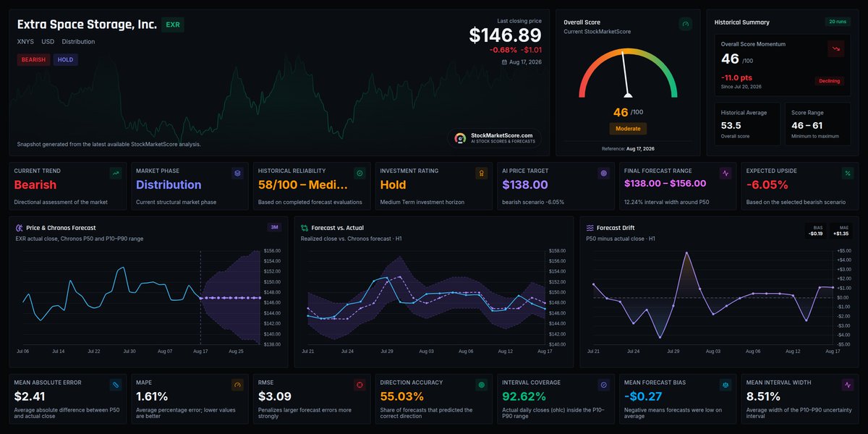Screen dimensions: 868x434
Task: Click the MAPE gauge icon
Action: coord(237,385)
